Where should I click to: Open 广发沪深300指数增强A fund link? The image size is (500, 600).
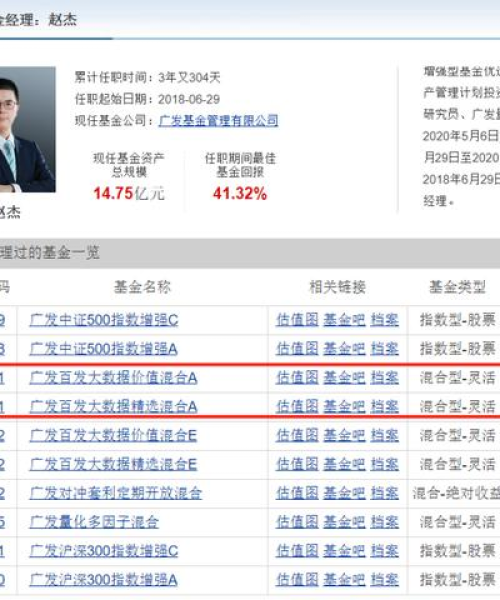pyautogui.click(x=103, y=580)
